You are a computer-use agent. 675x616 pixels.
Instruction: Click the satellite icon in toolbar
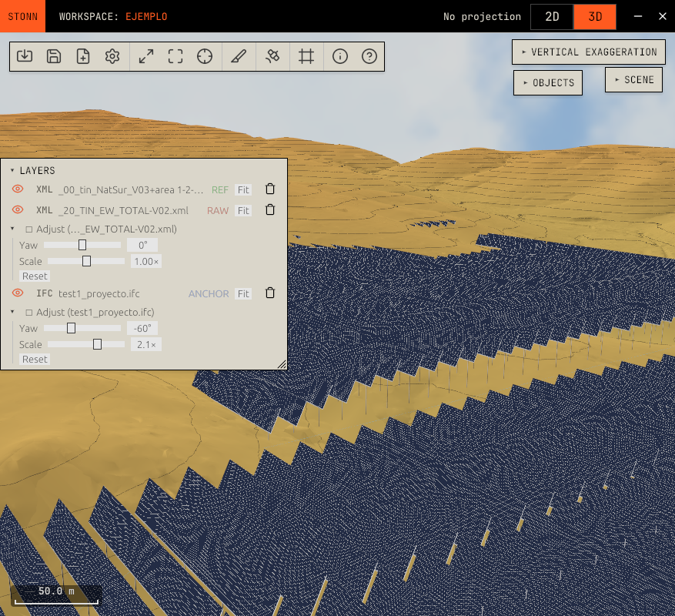(272, 56)
